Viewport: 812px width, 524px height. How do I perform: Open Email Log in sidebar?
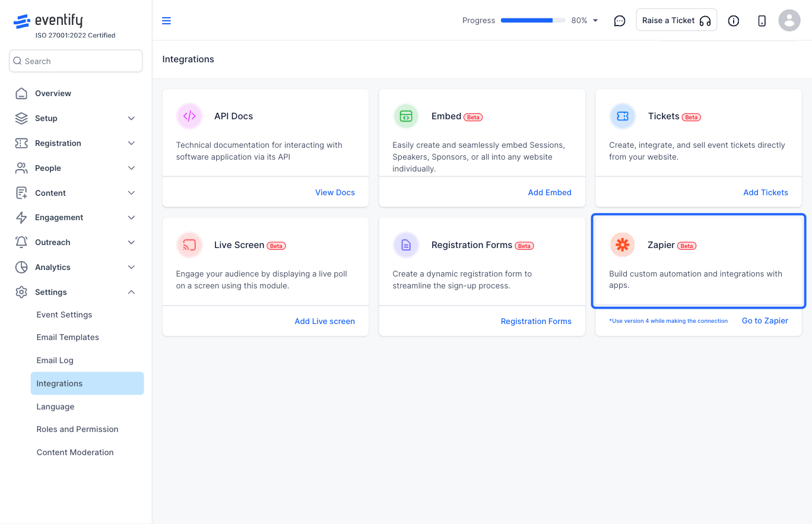55,360
